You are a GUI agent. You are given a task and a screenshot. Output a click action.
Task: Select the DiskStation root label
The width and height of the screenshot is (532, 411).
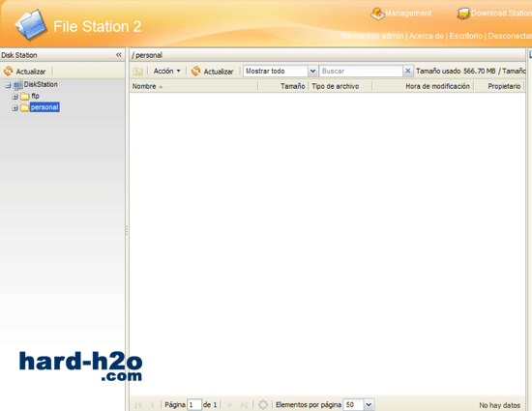(x=41, y=84)
